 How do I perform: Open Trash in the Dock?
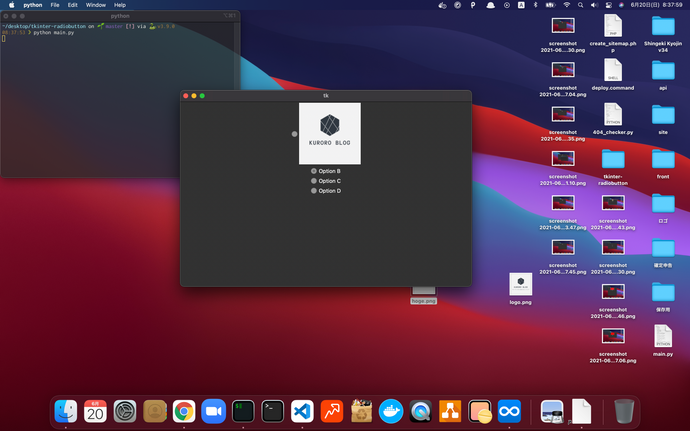pos(624,411)
